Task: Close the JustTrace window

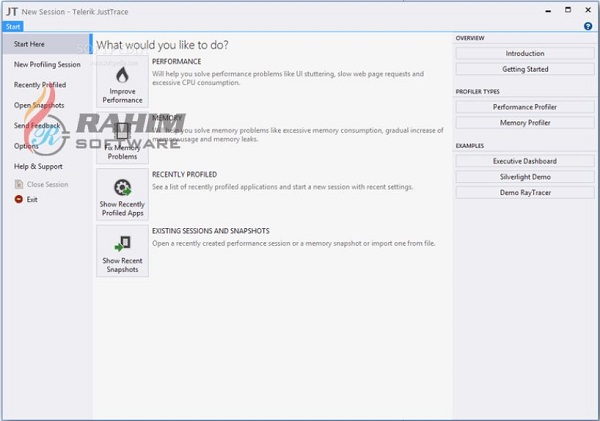Action: click(588, 10)
